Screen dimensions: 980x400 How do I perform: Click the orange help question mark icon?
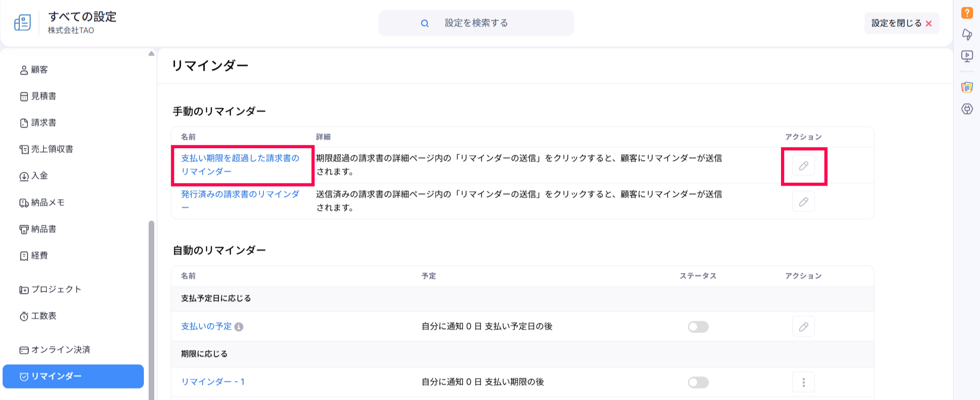(967, 13)
